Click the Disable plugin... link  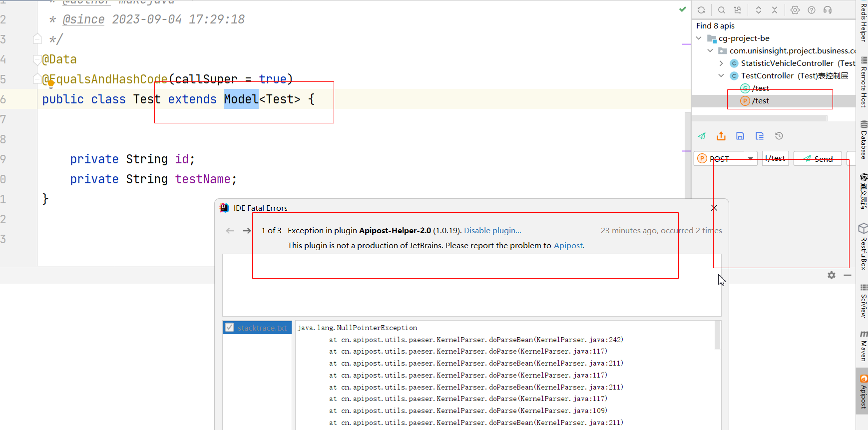pyautogui.click(x=492, y=231)
